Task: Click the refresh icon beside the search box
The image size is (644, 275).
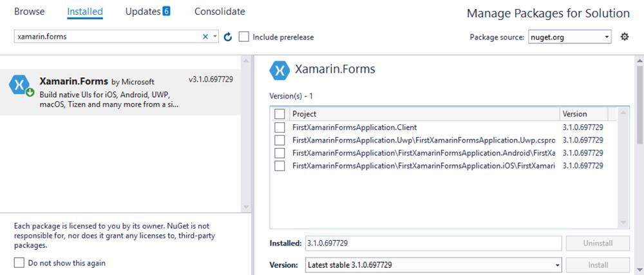Action: point(227,37)
